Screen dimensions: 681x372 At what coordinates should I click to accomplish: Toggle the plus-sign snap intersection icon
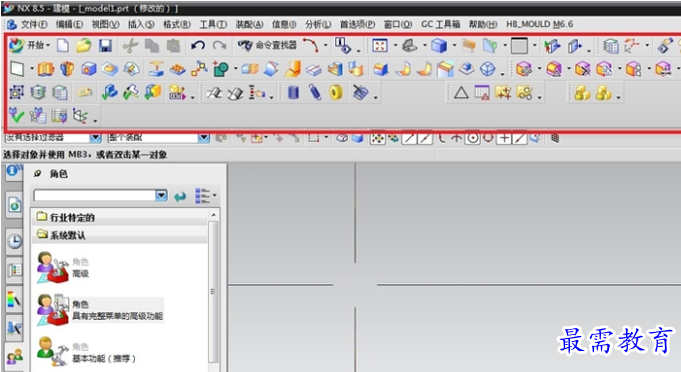[504, 138]
